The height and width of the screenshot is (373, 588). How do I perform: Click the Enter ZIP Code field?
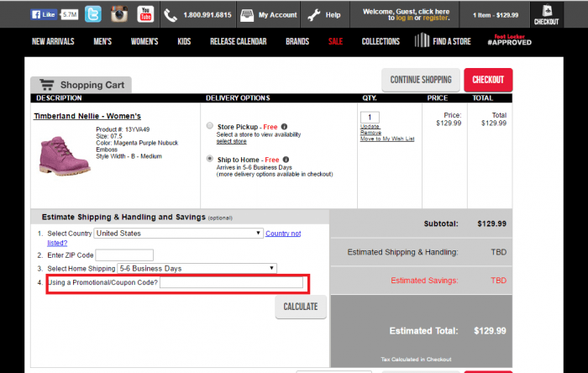[x=124, y=255]
